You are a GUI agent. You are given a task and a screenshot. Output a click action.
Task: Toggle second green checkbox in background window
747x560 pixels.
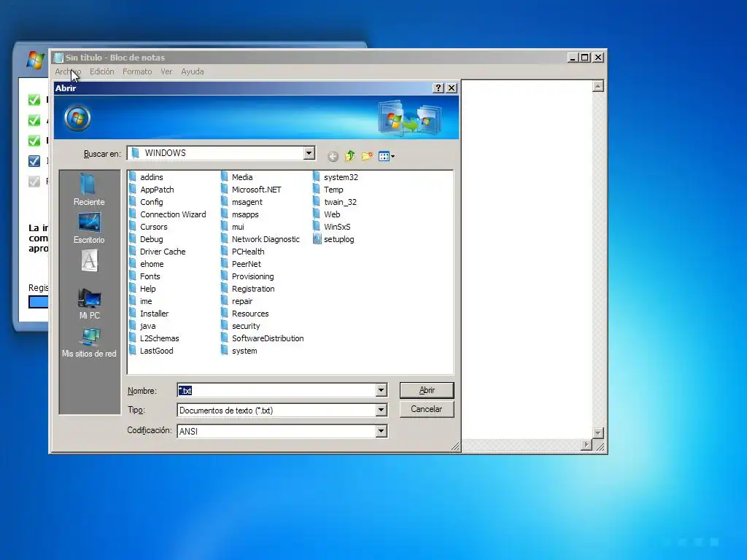point(34,120)
